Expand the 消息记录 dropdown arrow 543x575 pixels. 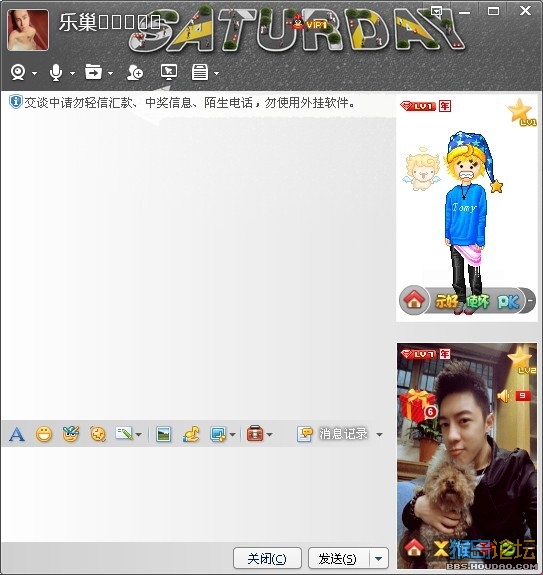[379, 435]
